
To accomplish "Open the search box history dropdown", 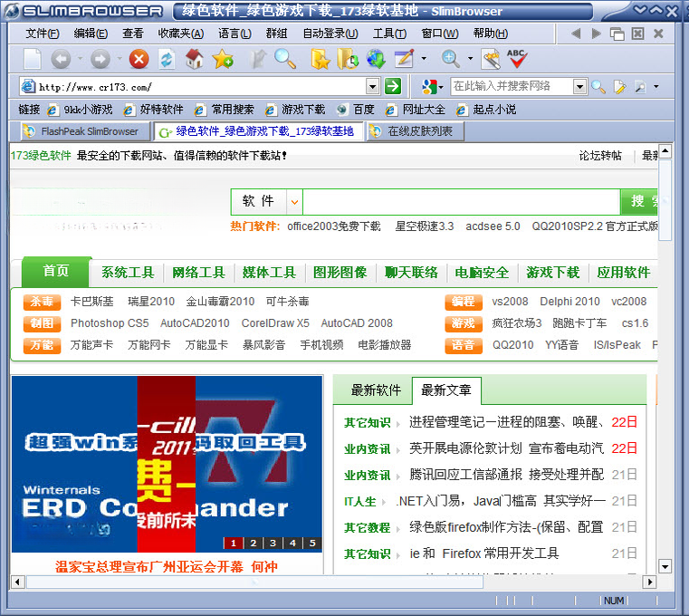I will [579, 87].
